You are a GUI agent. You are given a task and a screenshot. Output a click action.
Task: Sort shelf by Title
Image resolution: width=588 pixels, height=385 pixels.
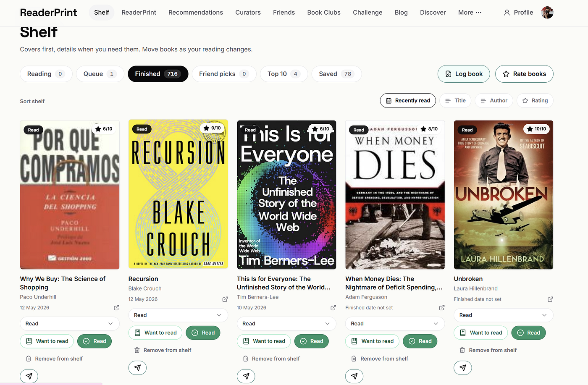point(456,101)
